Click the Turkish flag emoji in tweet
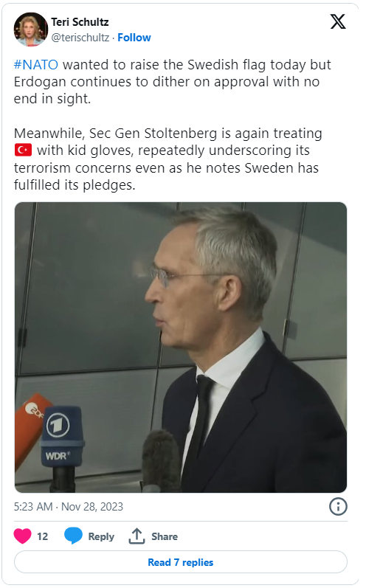Viewport: 366px width, 588px height. click(24, 151)
